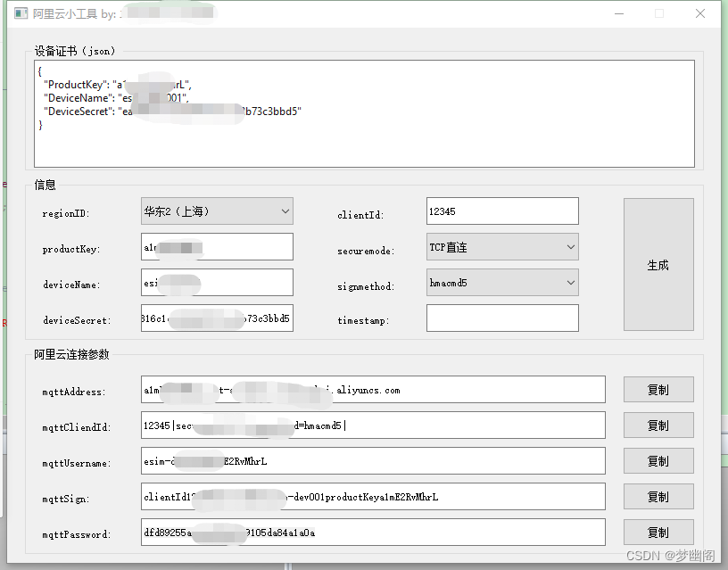Screen dimensions: 728x570
Task: Minimize the 阿里云小工具 window
Action: 619,13
